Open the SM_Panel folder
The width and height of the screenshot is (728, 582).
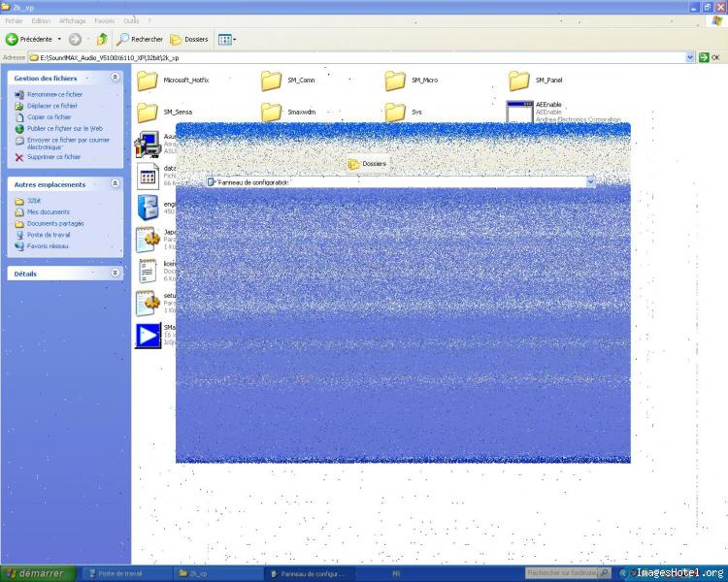[519, 81]
